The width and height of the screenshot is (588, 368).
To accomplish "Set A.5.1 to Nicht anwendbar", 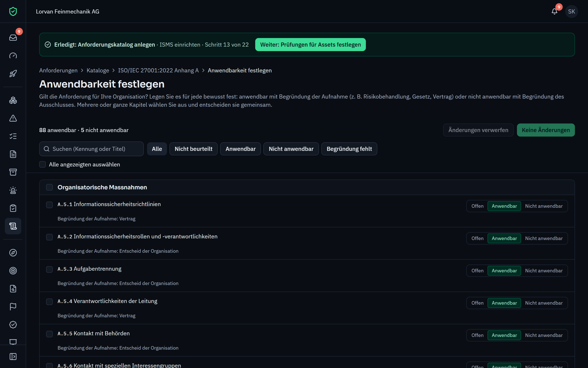I will coord(544,206).
